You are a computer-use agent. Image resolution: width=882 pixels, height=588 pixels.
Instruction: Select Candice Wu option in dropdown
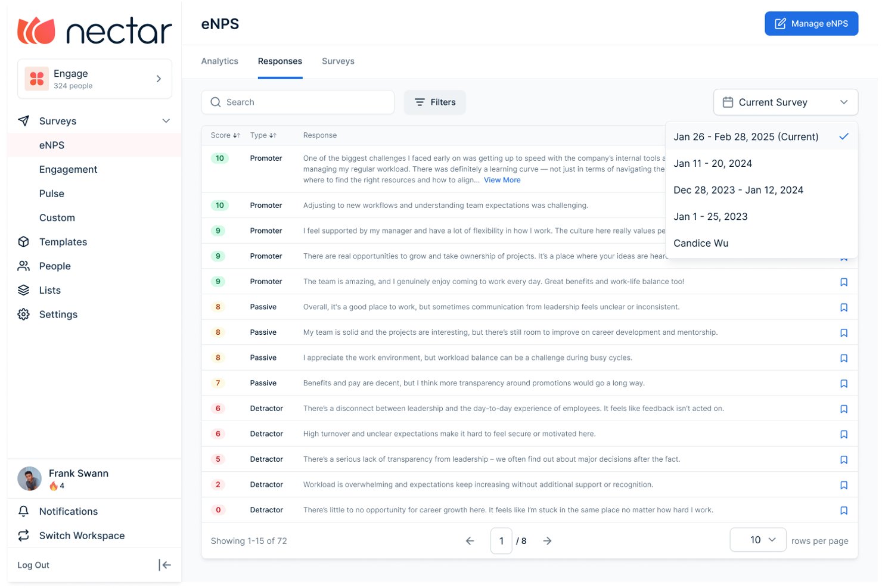(761, 243)
